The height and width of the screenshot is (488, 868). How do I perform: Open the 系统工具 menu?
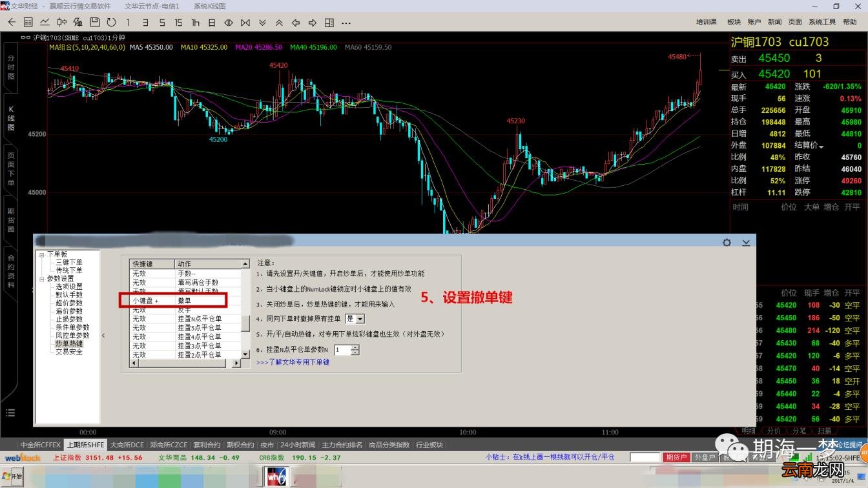[x=822, y=22]
